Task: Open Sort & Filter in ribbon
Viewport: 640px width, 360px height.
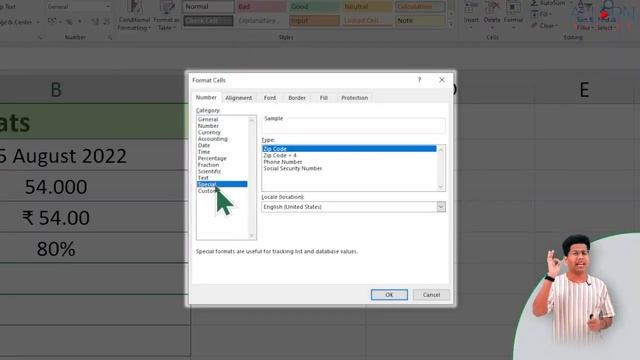Action: [x=584, y=16]
